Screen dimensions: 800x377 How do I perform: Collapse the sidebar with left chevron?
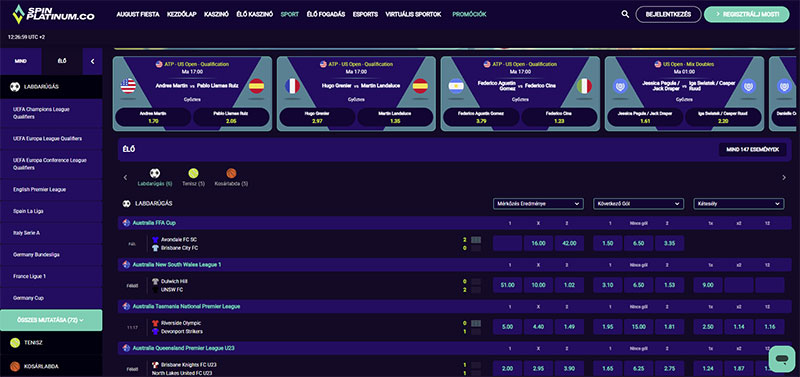click(x=92, y=61)
